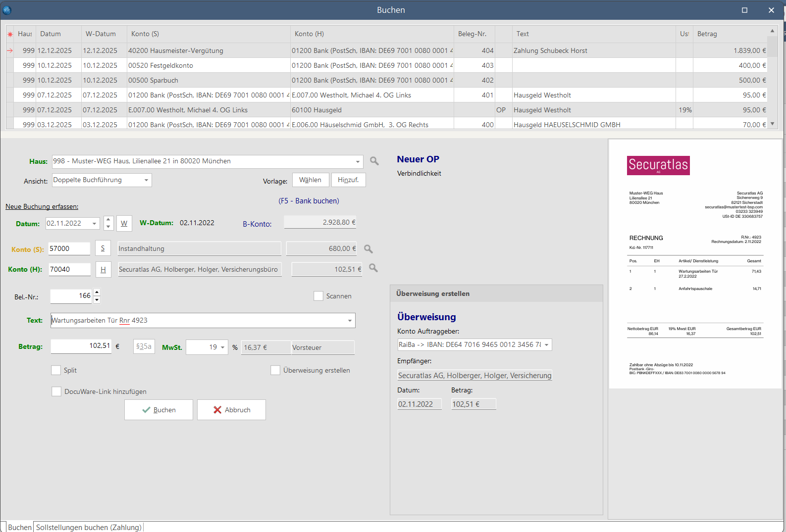Decrease Bel.-Nr. with the down stepper
The image size is (786, 532).
tap(97, 300)
